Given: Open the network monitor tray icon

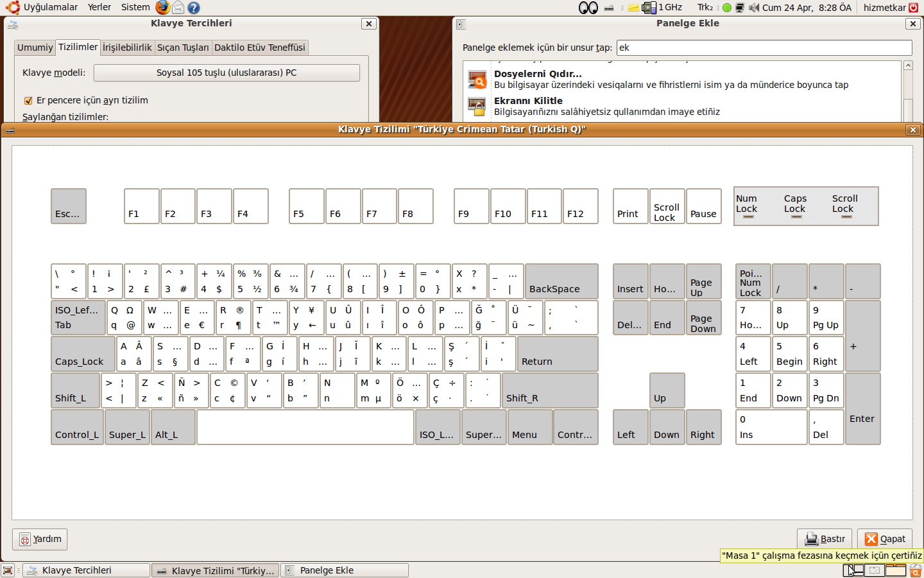Looking at the screenshot, I should click(x=740, y=8).
